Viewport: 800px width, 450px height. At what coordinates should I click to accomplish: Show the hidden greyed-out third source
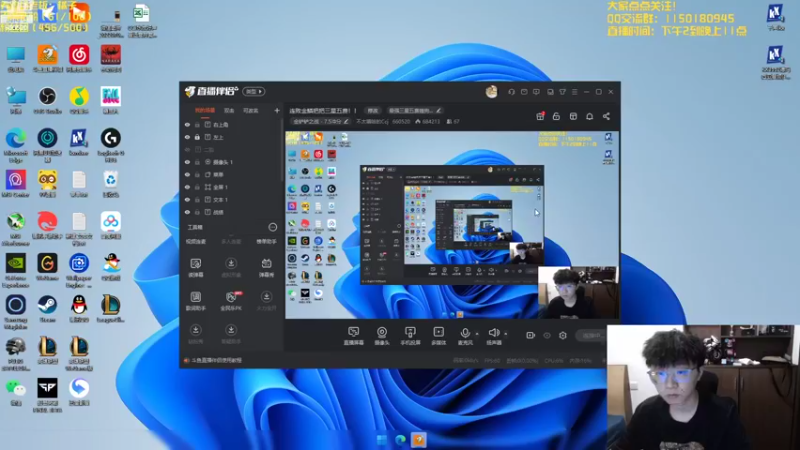pos(187,149)
